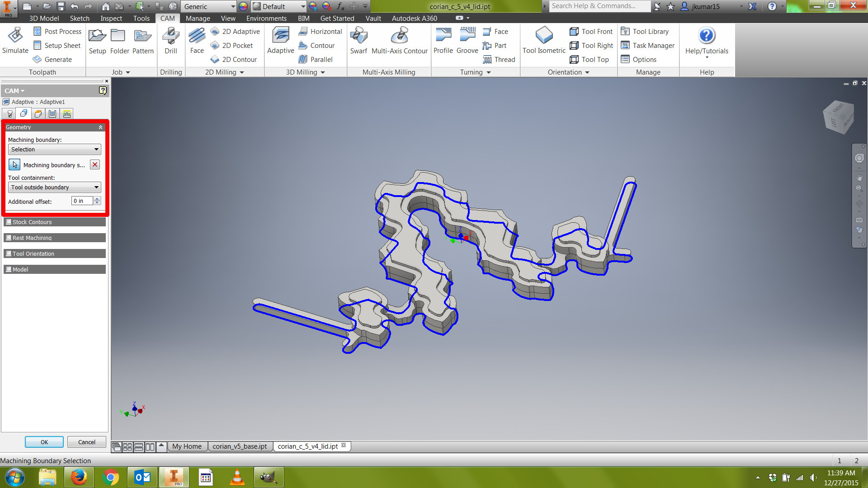Viewport: 868px width, 488px height.
Task: Open CAM Options
Action: (x=638, y=60)
